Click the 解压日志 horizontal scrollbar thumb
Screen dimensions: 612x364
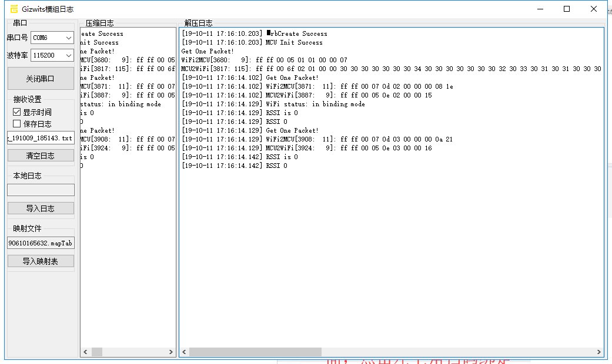(255, 352)
